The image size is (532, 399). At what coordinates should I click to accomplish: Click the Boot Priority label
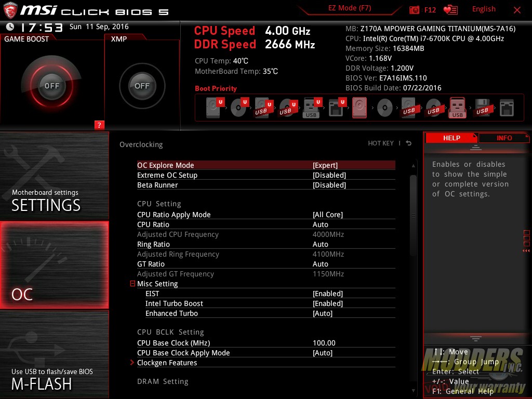pos(216,88)
